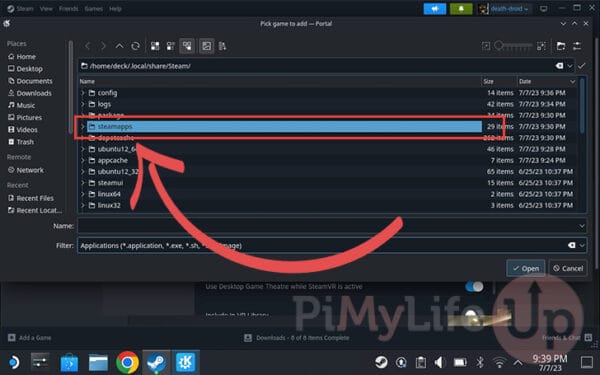Screen dimensions: 600x375
Task: Open the Games menu in Steam
Action: pyautogui.click(x=94, y=8)
